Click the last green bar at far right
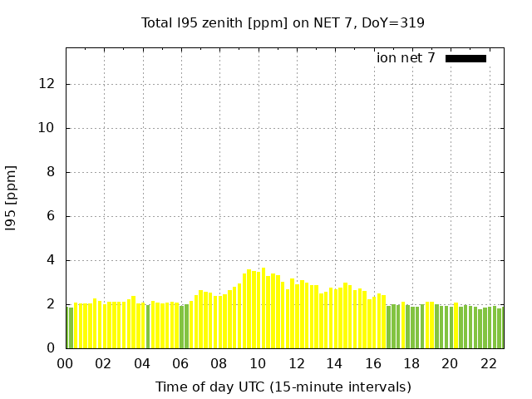The image size is (532, 399). [x=500, y=328]
